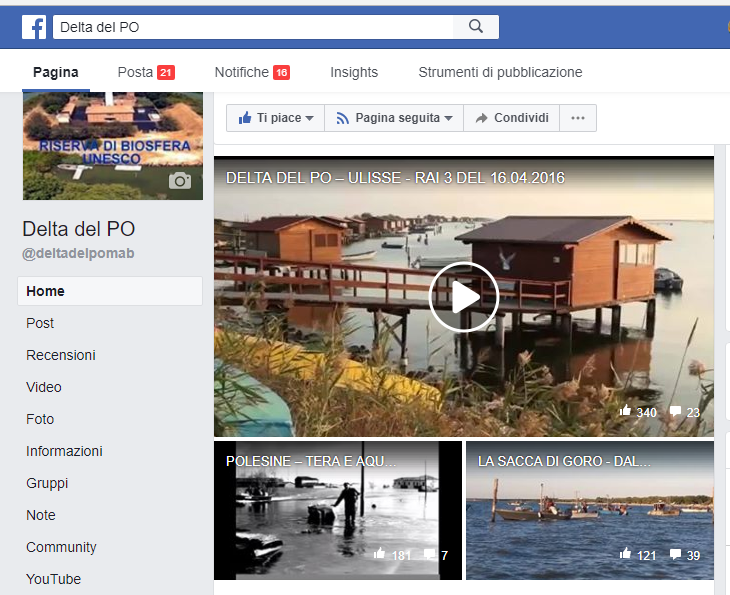Switch to the Insights tab

pyautogui.click(x=354, y=73)
